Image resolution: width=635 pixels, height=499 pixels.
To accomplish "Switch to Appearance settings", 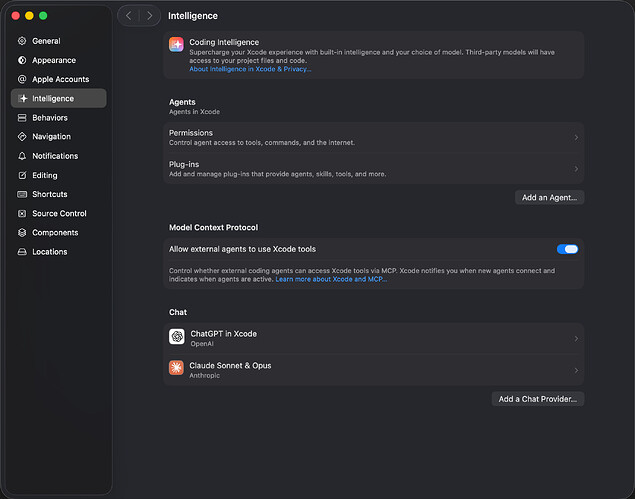I will click(59, 60).
